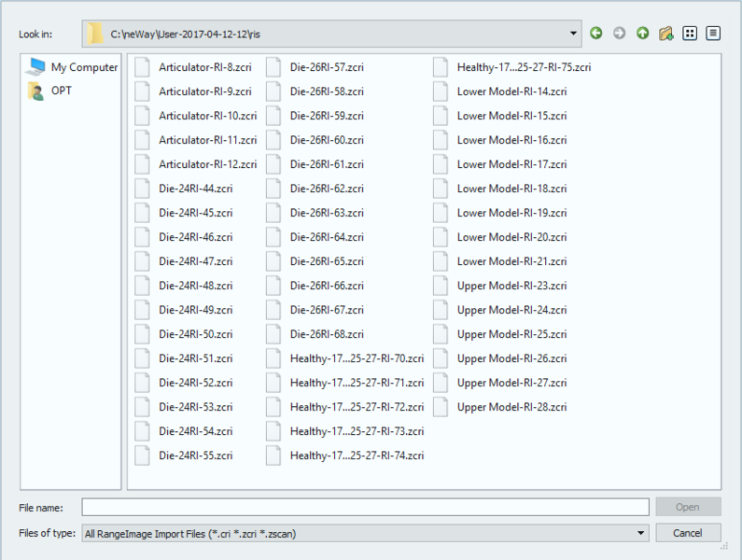Select file Articulator-RI-10.zcri

pyautogui.click(x=208, y=116)
